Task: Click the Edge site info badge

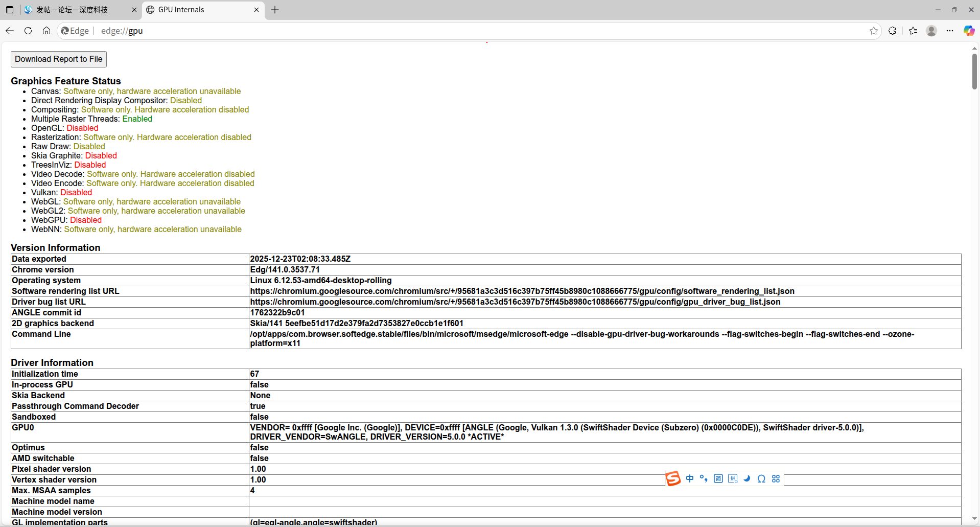Action: coord(75,31)
